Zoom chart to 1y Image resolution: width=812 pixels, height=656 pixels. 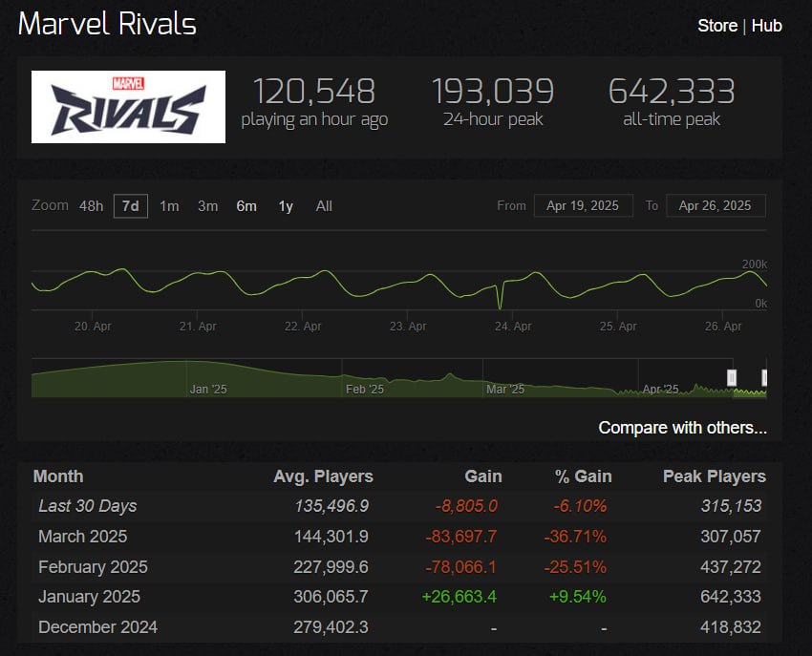[x=286, y=206]
